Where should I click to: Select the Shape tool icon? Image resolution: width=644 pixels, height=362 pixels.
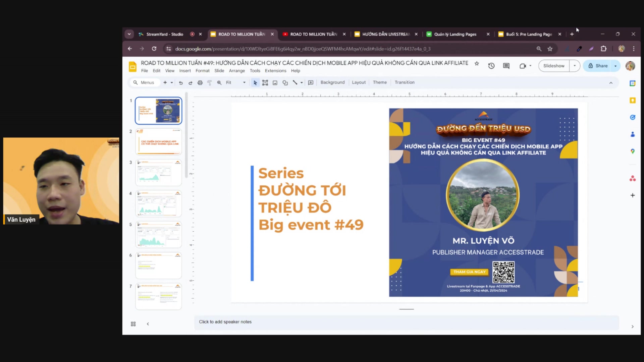(x=285, y=83)
